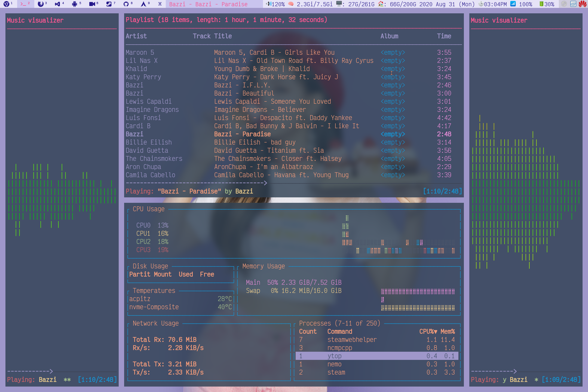Sort processes by CPU% column
Image resolution: width=588 pixels, height=392 pixels.
pyautogui.click(x=428, y=332)
